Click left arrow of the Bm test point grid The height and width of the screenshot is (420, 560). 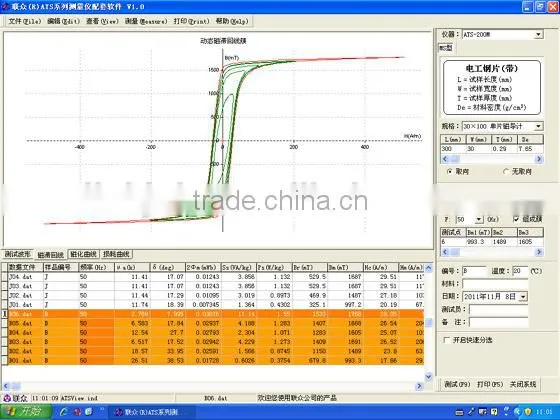pos(445,252)
